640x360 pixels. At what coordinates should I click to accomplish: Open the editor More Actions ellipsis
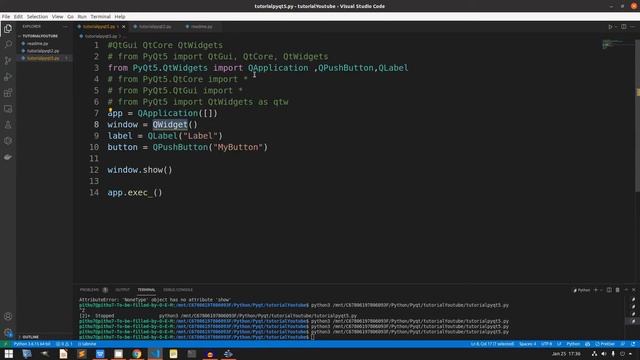(633, 27)
